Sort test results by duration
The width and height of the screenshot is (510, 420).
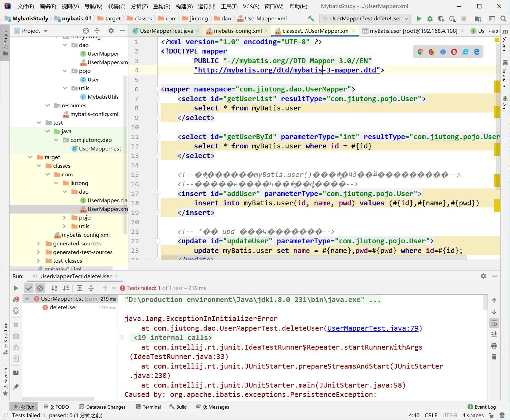pos(66,288)
